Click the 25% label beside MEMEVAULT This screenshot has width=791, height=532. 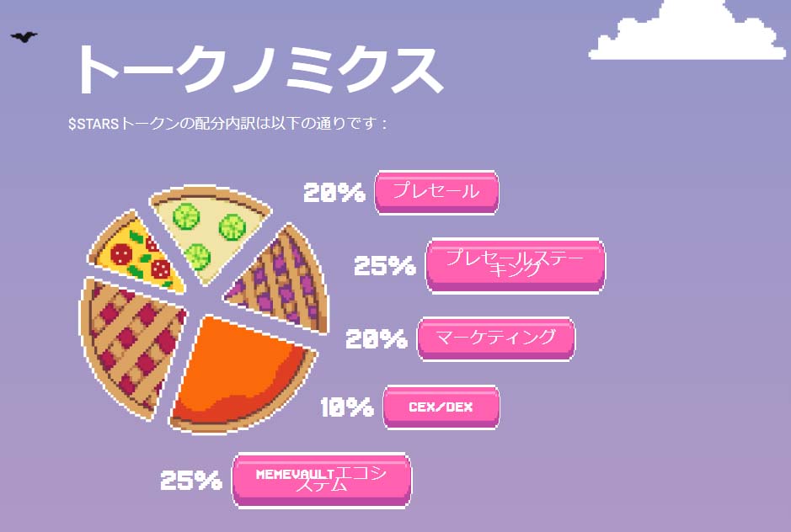click(191, 480)
